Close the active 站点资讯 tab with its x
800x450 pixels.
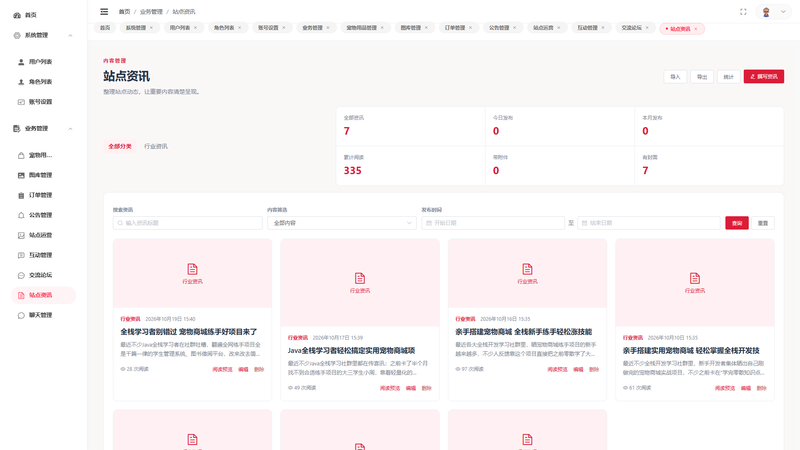[696, 29]
